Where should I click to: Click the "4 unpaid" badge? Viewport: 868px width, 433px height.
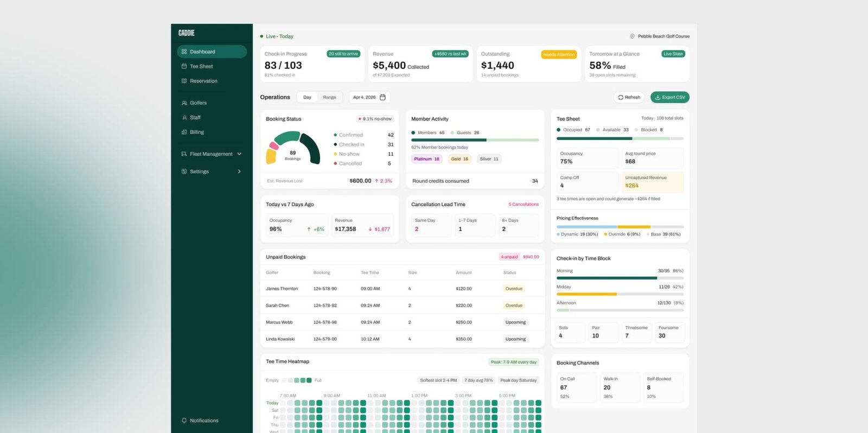point(509,257)
